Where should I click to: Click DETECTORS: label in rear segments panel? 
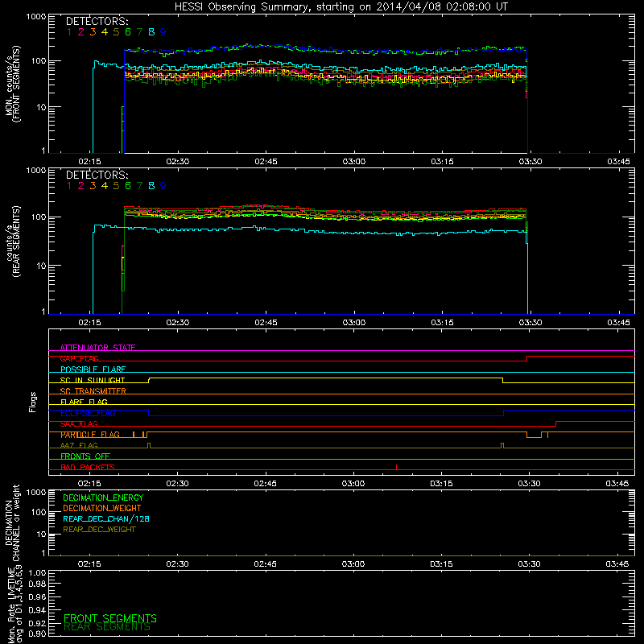coord(97,175)
